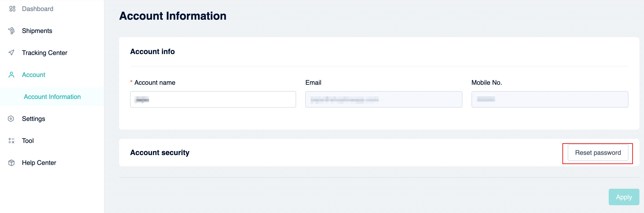The width and height of the screenshot is (644, 213).
Task: Click the Reset password button
Action: [x=598, y=153]
